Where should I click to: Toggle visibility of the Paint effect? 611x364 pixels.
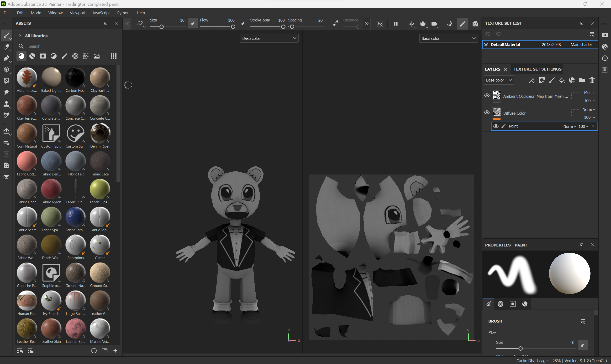pos(496,126)
